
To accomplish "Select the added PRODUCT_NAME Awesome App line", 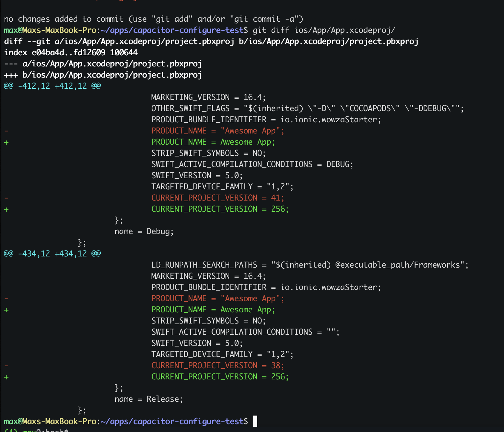I will (x=213, y=142).
